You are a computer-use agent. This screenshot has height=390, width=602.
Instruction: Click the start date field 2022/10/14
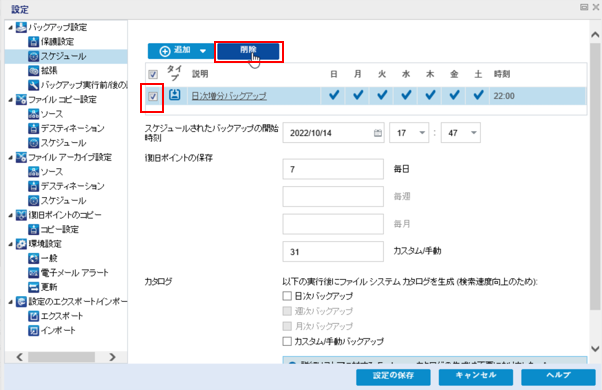point(333,133)
